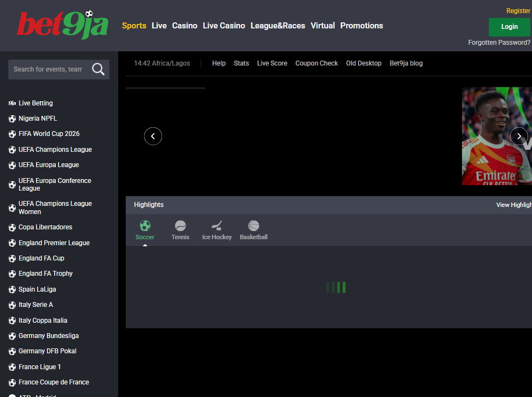Click ball icon beside UEFA Europa League
This screenshot has width=532, height=397.
click(x=12, y=165)
